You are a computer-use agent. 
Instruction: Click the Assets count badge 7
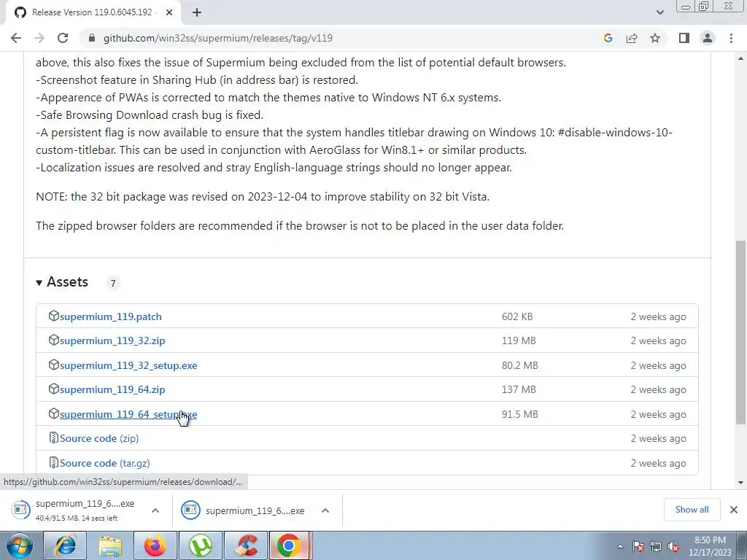point(113,284)
